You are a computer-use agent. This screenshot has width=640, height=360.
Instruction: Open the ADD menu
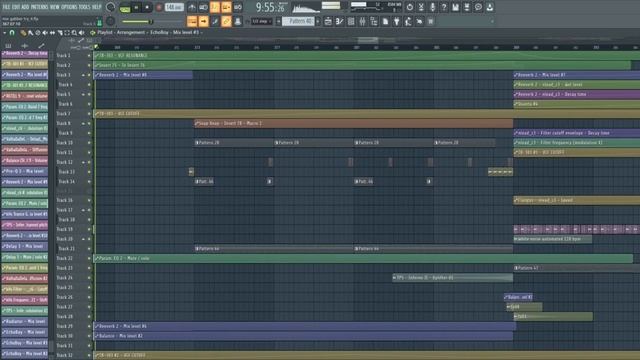click(x=25, y=7)
